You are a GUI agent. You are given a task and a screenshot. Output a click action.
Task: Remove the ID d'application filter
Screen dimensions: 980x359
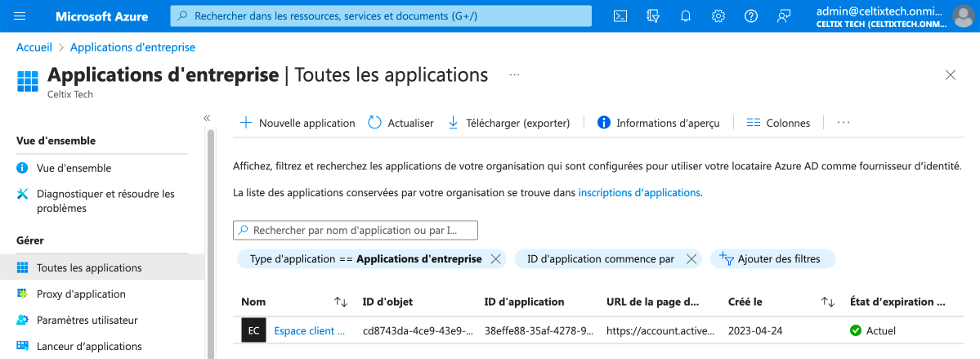coord(691,259)
